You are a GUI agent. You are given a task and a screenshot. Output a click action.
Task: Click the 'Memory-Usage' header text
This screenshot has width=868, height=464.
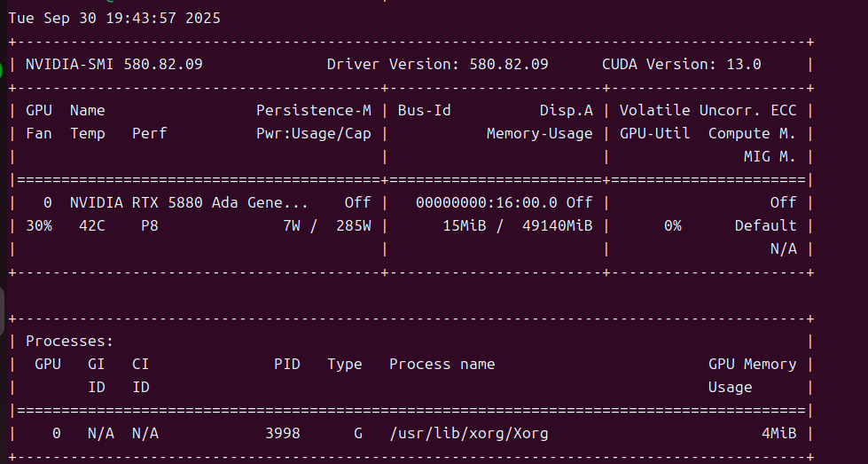click(540, 133)
